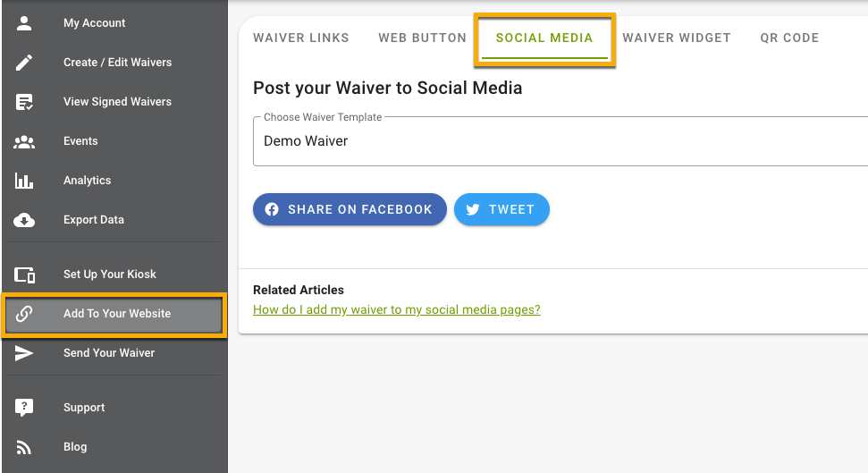Switch to the Waiver Links tab

[301, 38]
